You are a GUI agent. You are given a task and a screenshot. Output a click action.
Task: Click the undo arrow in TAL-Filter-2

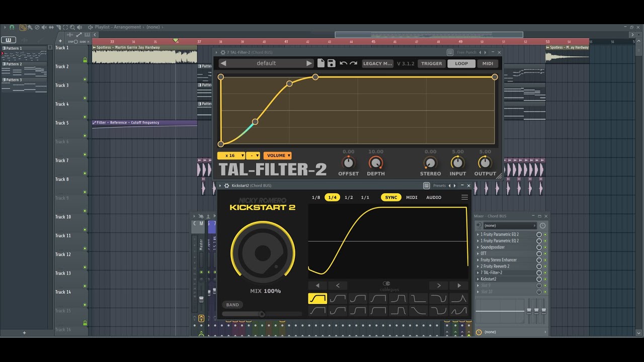[343, 63]
